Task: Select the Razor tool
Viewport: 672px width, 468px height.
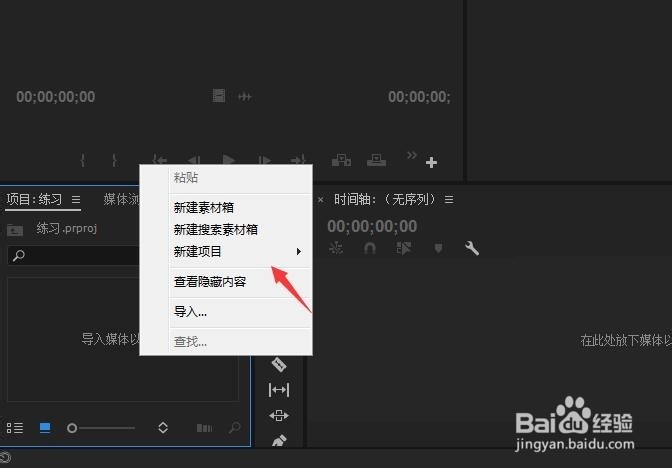Action: [x=279, y=364]
